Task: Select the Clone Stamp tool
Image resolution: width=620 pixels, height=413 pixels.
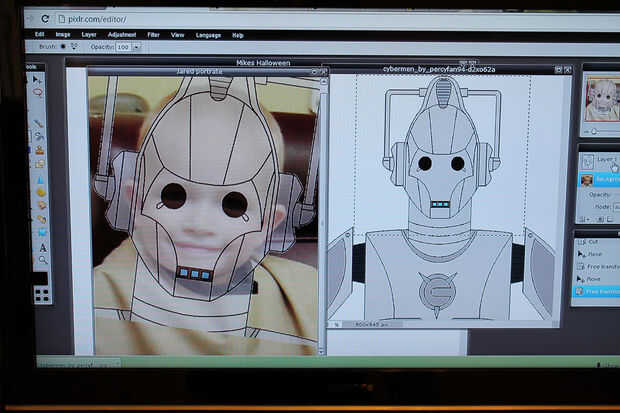Action: click(40, 150)
